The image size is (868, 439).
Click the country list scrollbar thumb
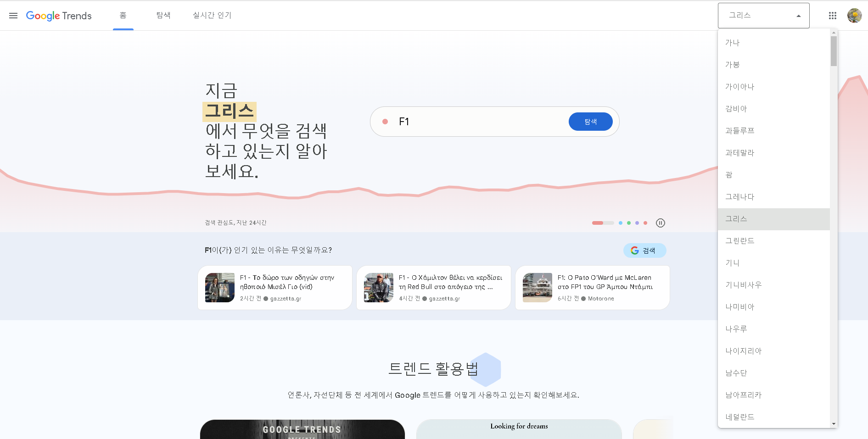click(x=834, y=50)
